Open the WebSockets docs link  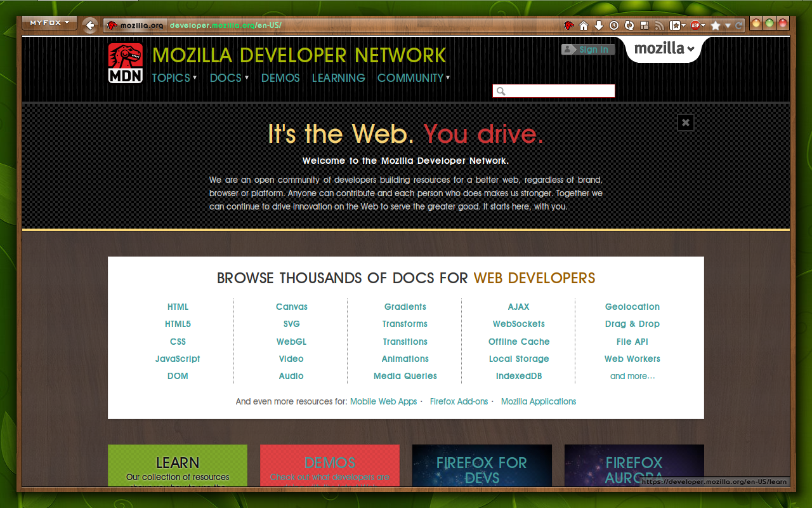pos(519,324)
